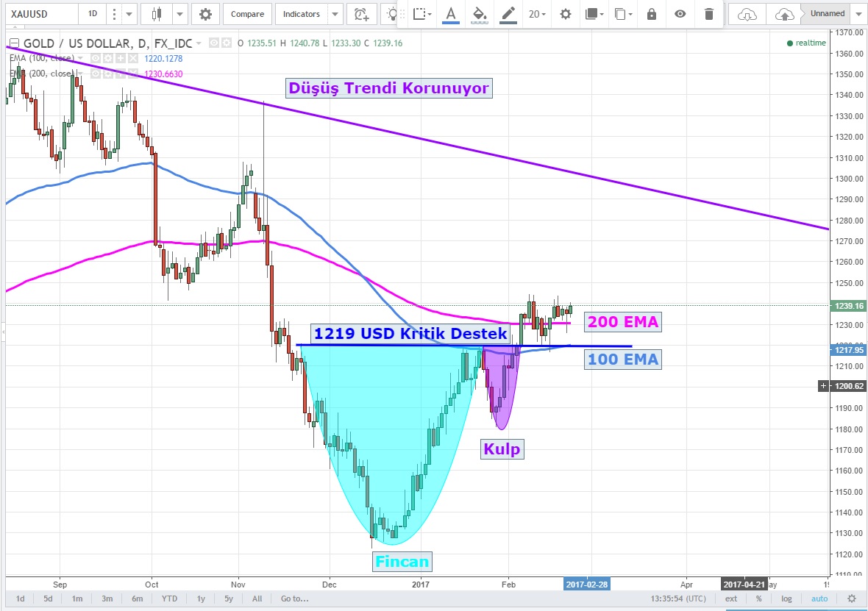Lock the selected drawing object

click(652, 14)
